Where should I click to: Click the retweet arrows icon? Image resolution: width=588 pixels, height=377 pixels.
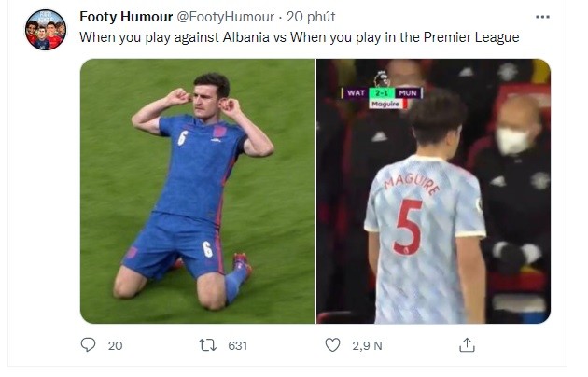coord(209,345)
